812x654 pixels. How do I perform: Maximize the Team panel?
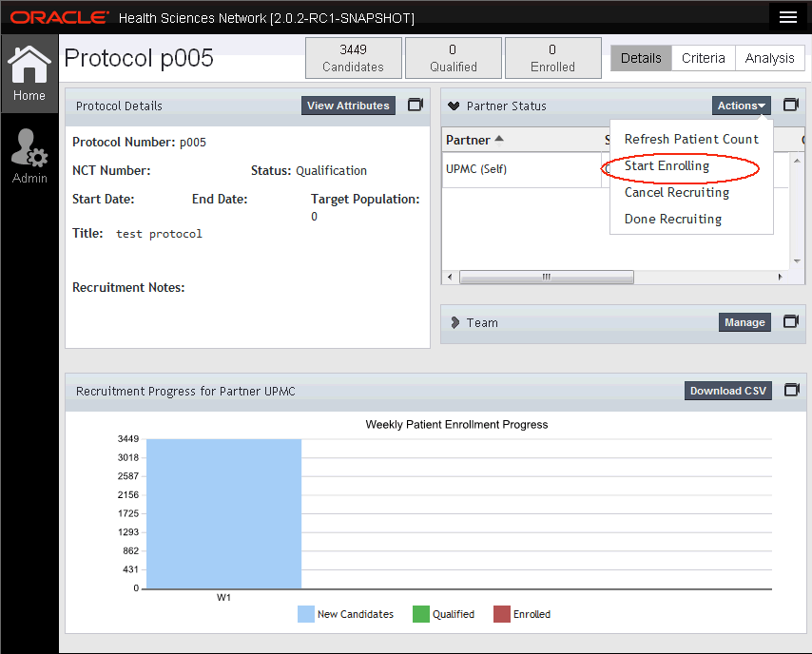(x=791, y=322)
